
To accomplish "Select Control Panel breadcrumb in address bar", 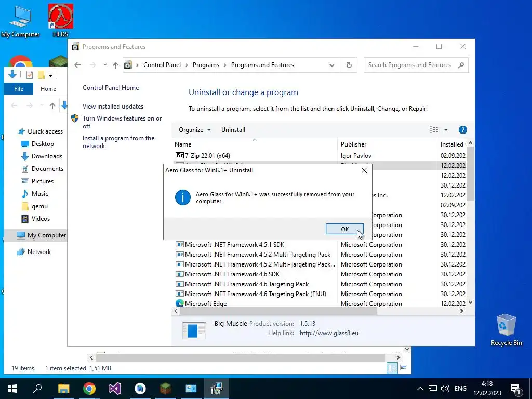I will coord(162,65).
